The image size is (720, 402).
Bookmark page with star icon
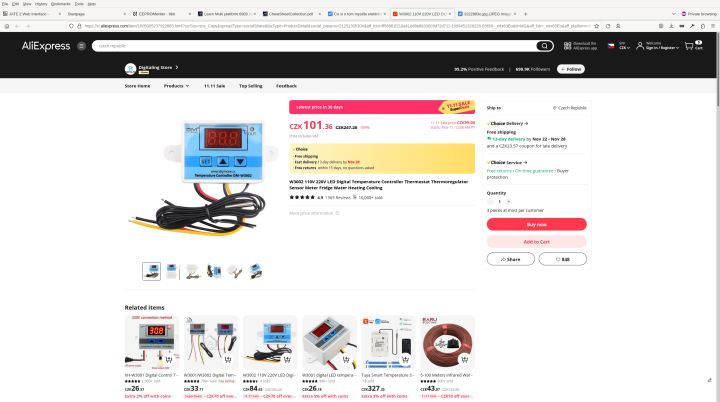[x=596, y=26]
